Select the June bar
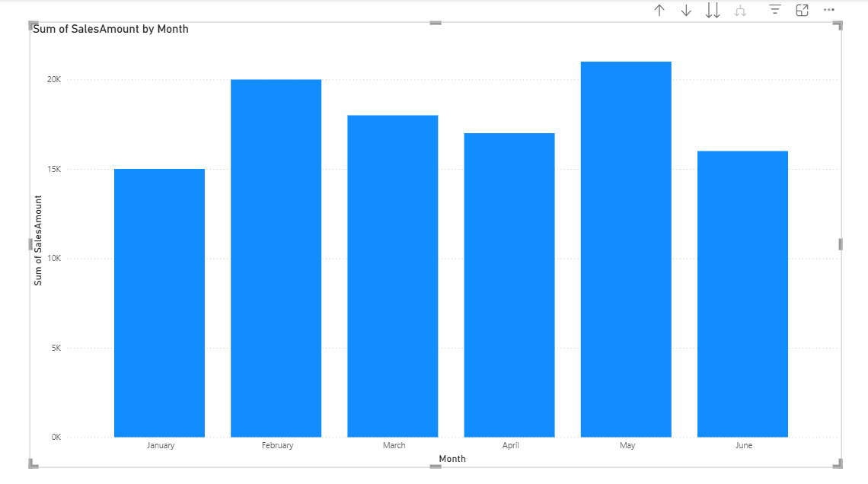The image size is (868, 484). click(x=742, y=294)
